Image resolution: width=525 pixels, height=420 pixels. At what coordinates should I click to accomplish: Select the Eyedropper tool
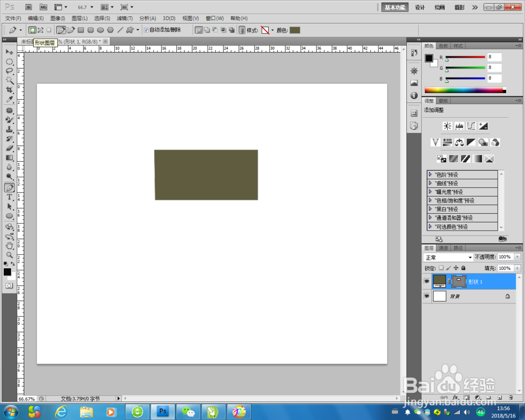coord(9,99)
